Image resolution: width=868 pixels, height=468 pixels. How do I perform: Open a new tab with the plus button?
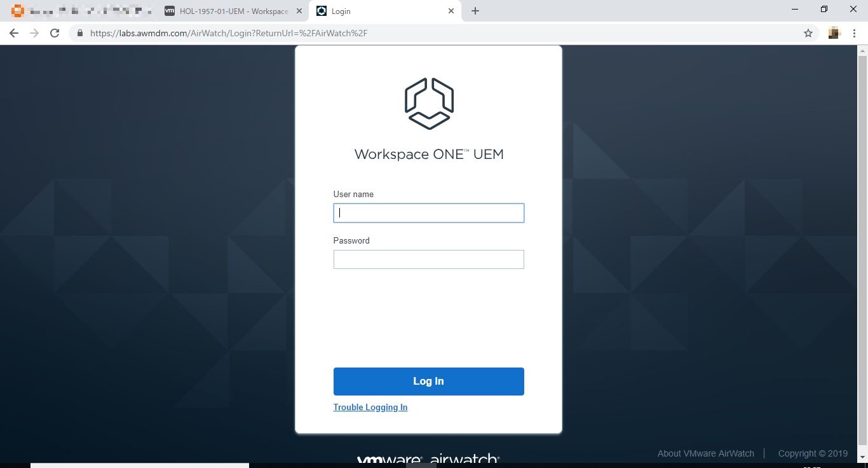(x=475, y=11)
